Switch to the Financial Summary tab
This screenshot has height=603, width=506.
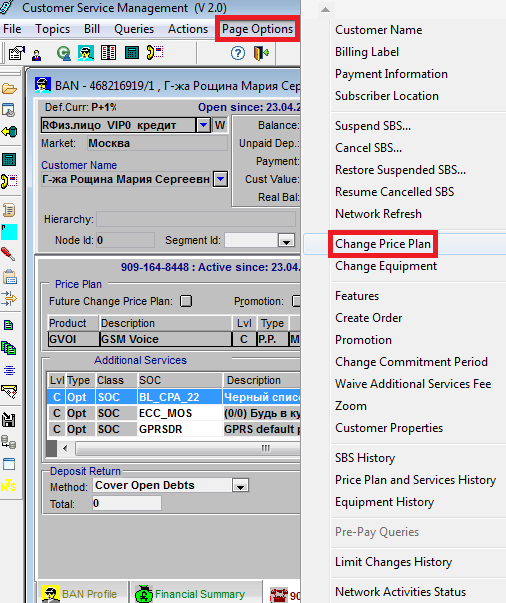click(196, 594)
